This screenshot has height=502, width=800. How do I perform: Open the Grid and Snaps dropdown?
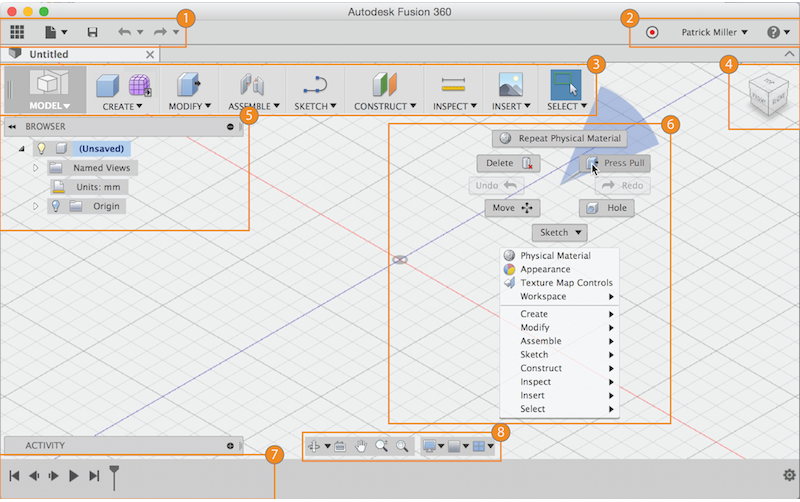[x=458, y=446]
